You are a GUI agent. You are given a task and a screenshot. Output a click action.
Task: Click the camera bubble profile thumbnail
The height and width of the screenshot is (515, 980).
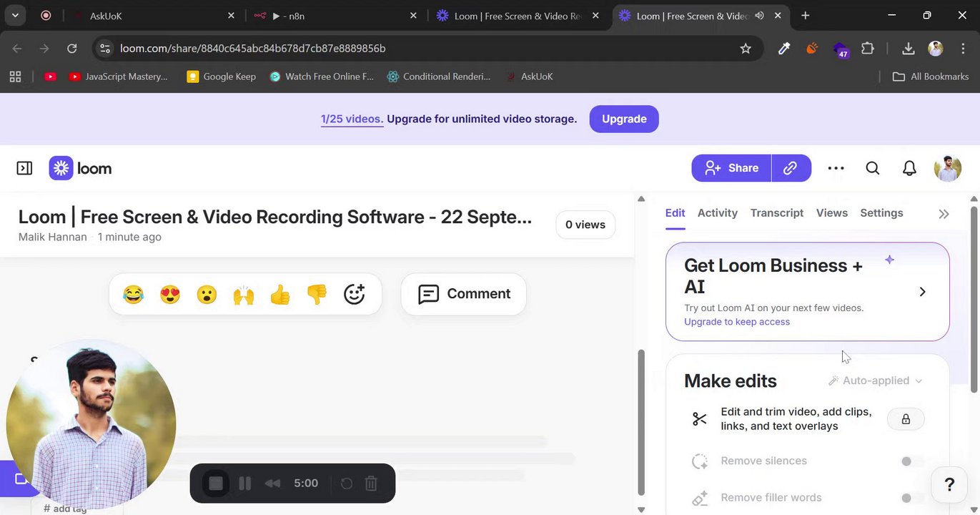coord(91,425)
